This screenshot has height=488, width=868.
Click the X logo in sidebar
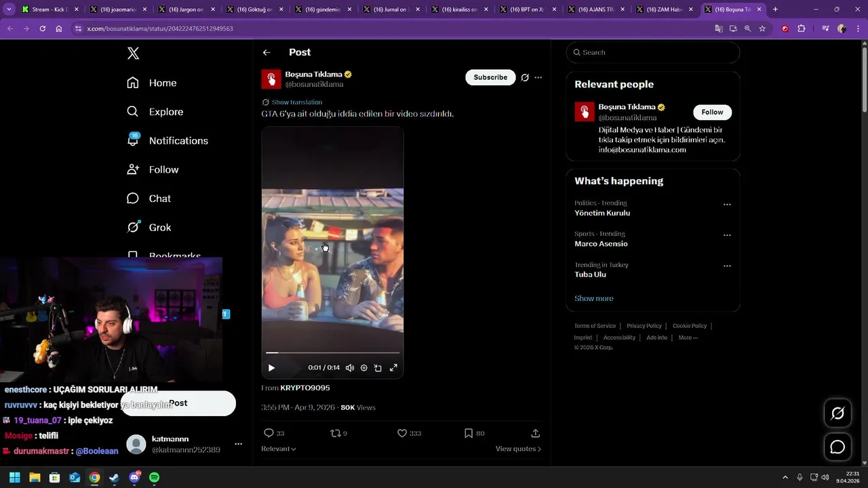tap(133, 54)
